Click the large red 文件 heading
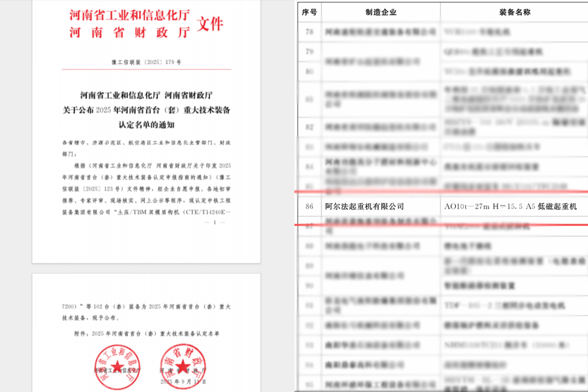This screenshot has width=588, height=392. (x=209, y=24)
